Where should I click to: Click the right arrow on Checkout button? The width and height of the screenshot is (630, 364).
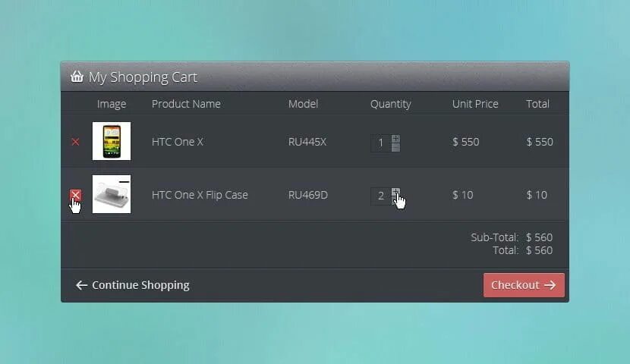point(550,285)
